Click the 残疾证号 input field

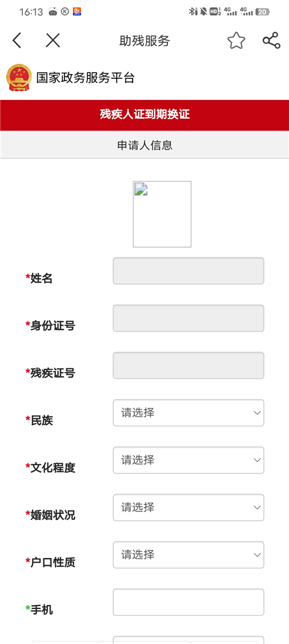(x=188, y=365)
